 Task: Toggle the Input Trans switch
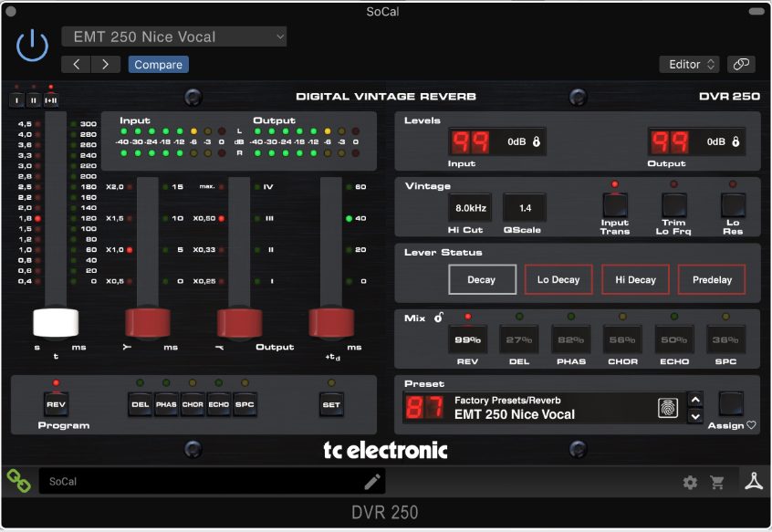[x=615, y=205]
